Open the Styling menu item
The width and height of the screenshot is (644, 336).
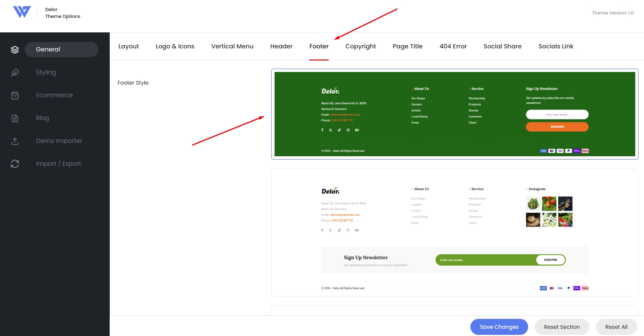pyautogui.click(x=46, y=72)
